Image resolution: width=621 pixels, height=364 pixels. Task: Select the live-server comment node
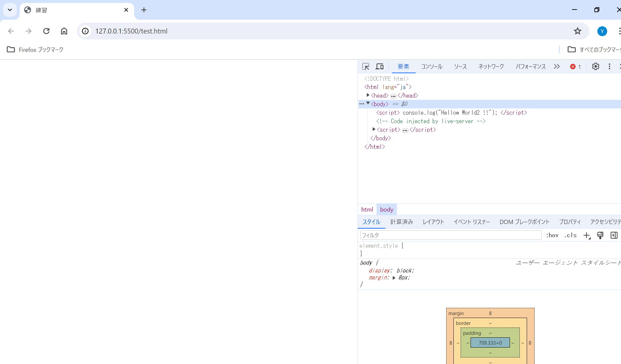(431, 121)
